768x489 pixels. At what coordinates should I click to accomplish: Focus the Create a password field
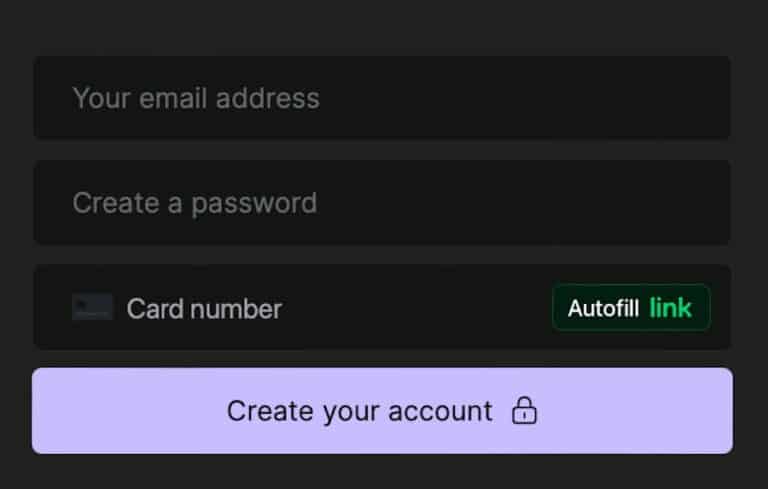point(382,203)
